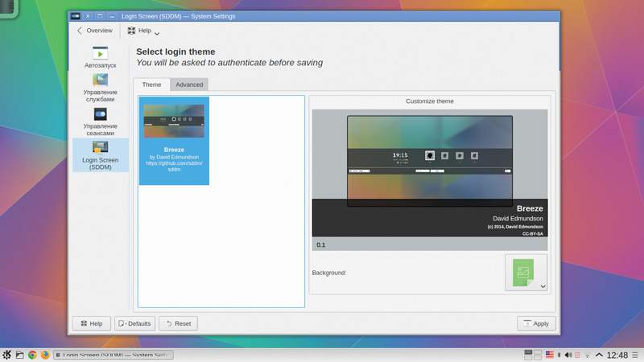Click the bottom Help button
Screen dimensions: 644x362
92,323
